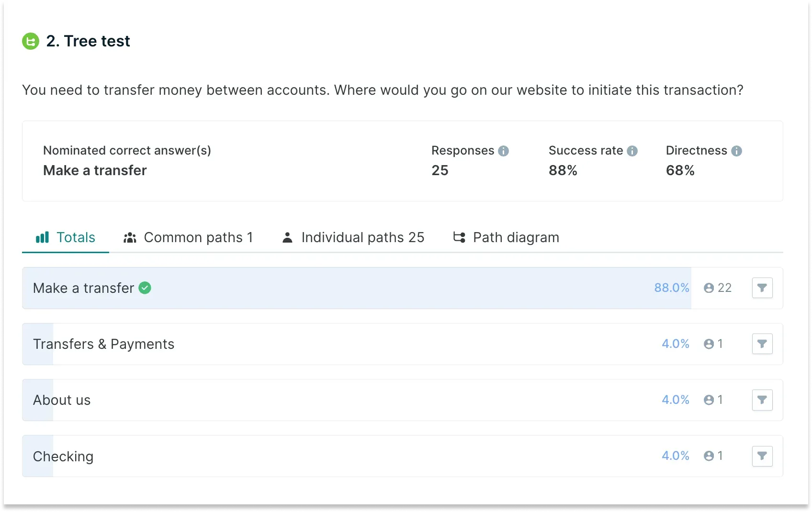Click info icon next to Directness
Screen dimensions: 812x512
click(x=736, y=151)
